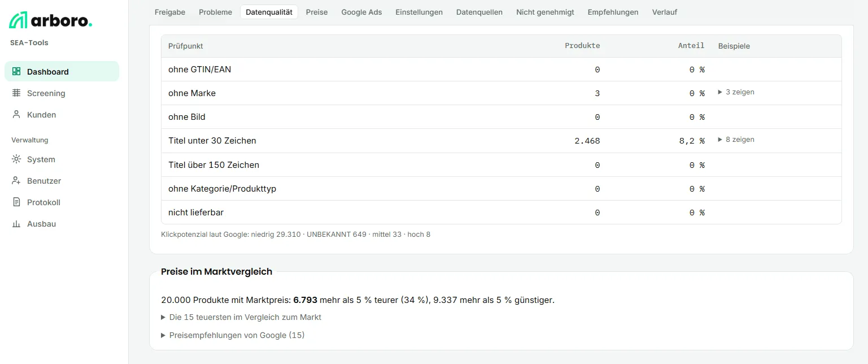Click the 'SEA-Tools' sidebar label
Viewport: 868px width, 364px height.
coord(29,43)
